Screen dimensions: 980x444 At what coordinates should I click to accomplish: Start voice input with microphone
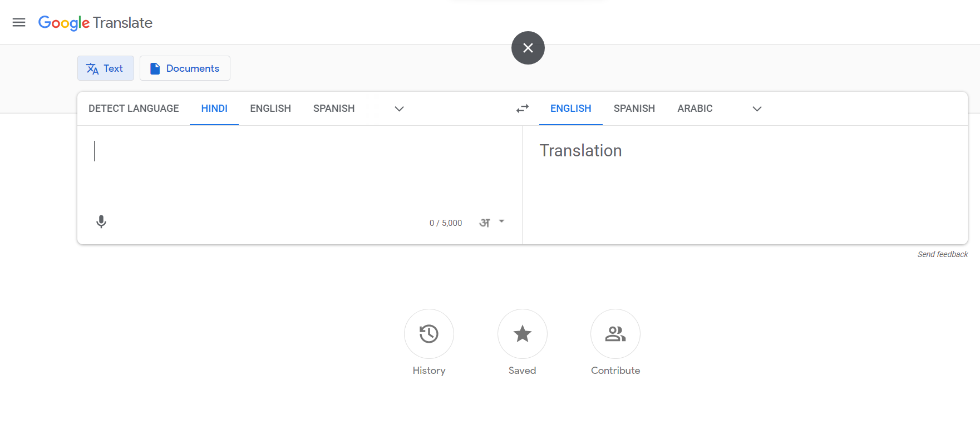click(101, 222)
